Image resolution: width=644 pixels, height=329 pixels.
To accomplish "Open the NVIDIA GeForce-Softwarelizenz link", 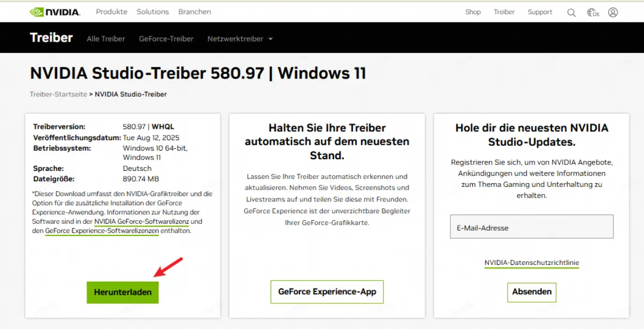I will (x=142, y=222).
